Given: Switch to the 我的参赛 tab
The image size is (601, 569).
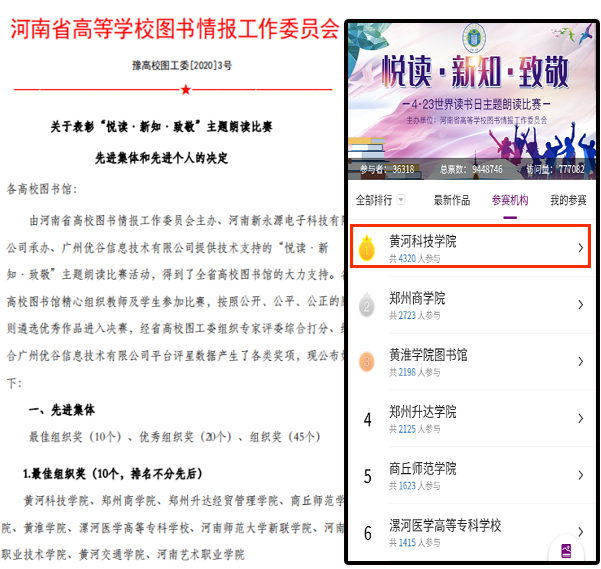Looking at the screenshot, I should coord(568,200).
